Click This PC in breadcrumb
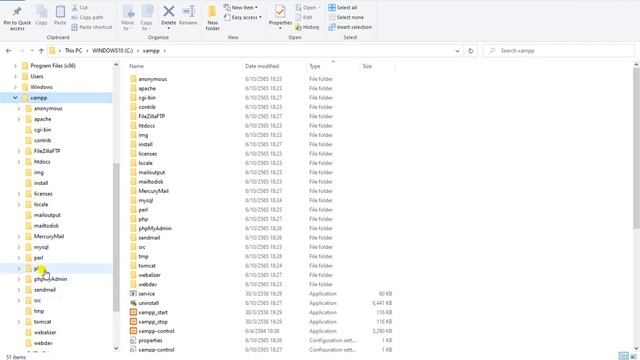 pos(73,51)
